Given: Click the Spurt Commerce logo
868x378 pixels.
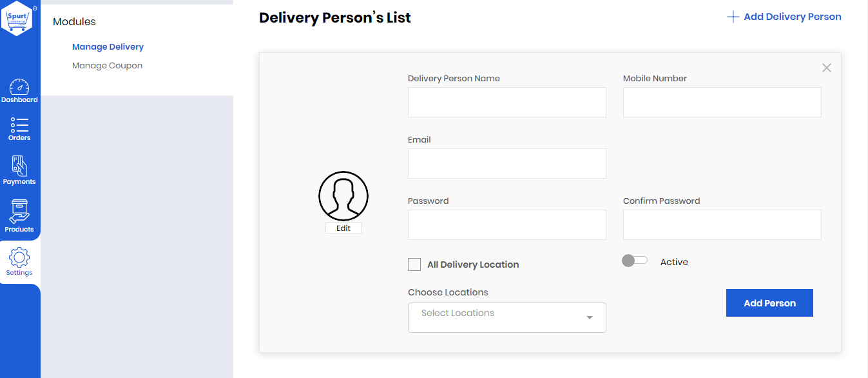Looking at the screenshot, I should 19,19.
